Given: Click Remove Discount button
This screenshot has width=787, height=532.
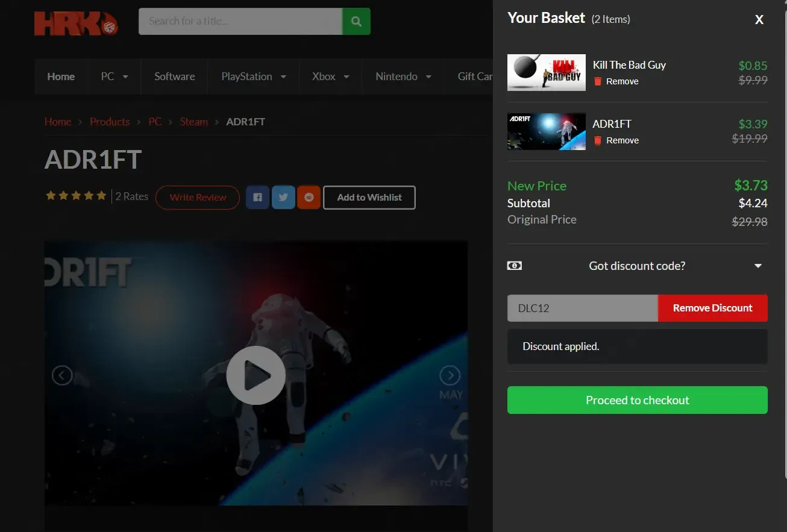Looking at the screenshot, I should tap(712, 308).
